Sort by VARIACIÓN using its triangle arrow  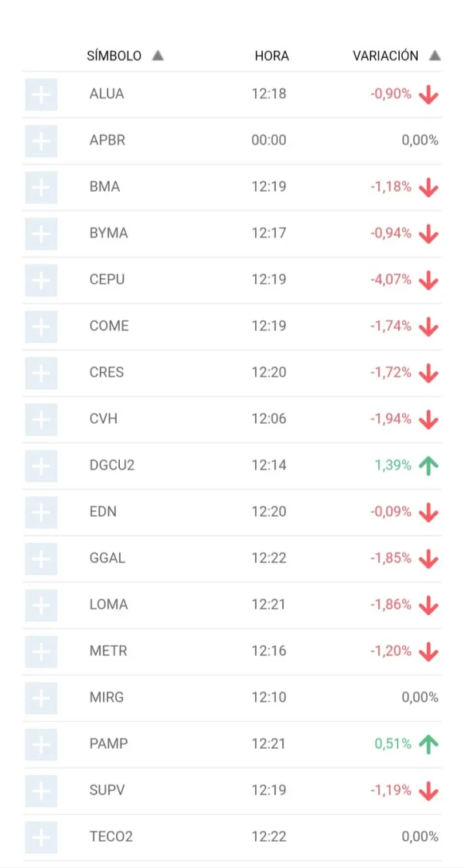(435, 56)
